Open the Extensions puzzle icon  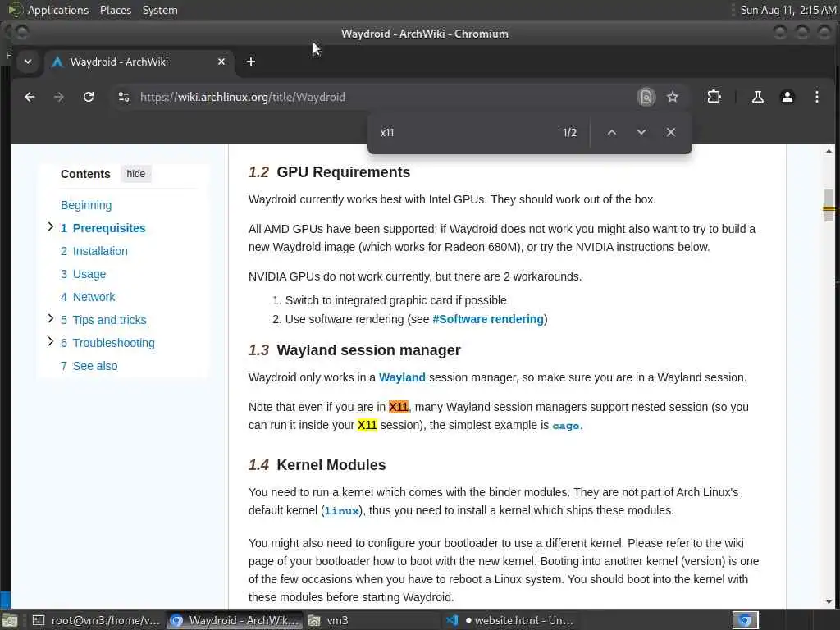(x=714, y=97)
